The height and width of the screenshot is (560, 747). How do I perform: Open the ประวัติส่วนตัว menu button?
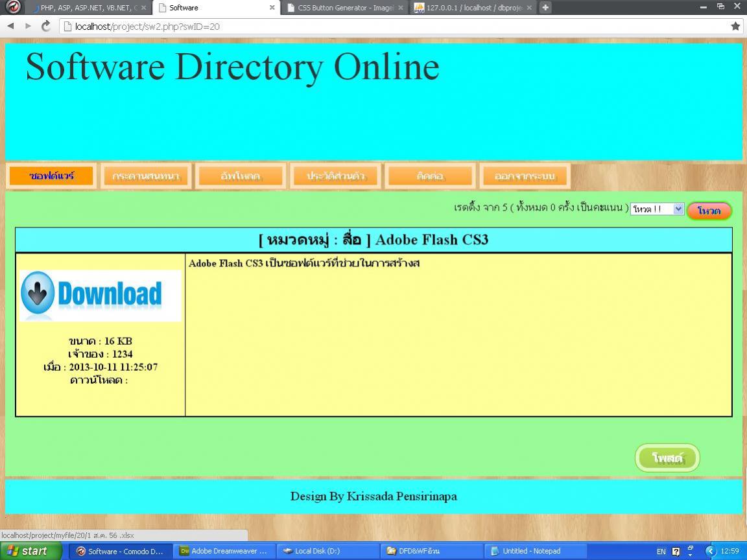(x=335, y=176)
